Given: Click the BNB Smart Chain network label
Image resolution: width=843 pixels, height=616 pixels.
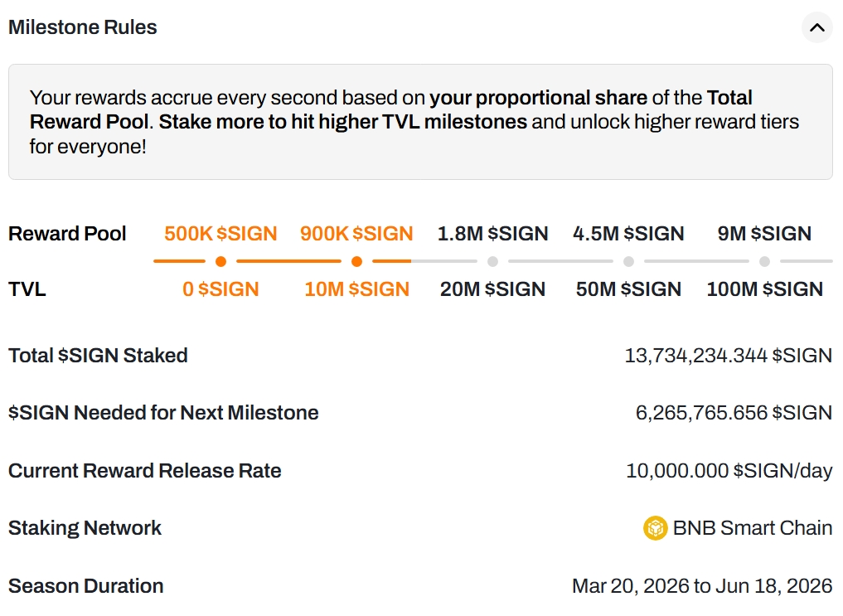Looking at the screenshot, I should (x=753, y=528).
